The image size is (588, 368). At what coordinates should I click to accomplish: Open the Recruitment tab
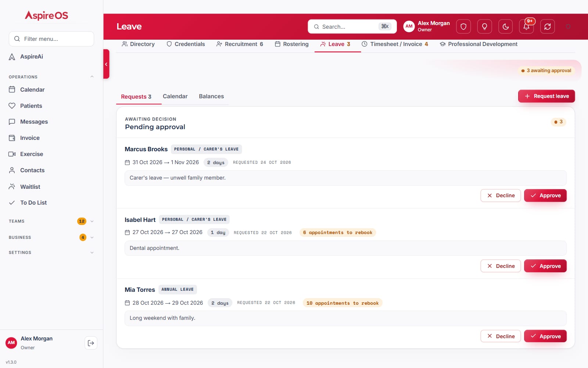coord(240,44)
